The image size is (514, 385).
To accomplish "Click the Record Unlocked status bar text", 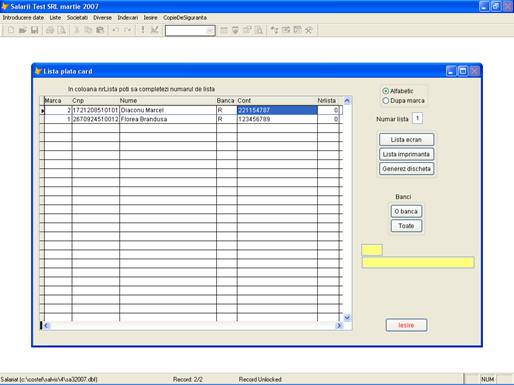I will [260, 379].
